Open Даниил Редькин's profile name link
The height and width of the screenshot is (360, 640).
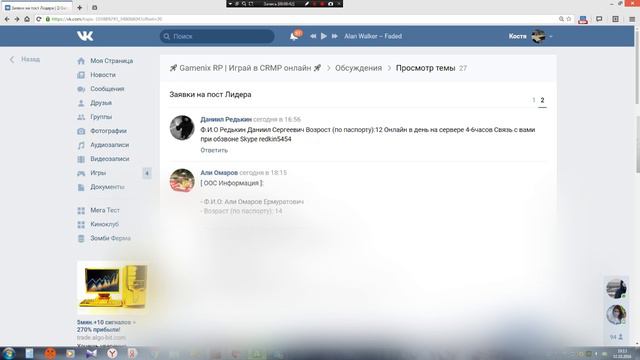226,120
